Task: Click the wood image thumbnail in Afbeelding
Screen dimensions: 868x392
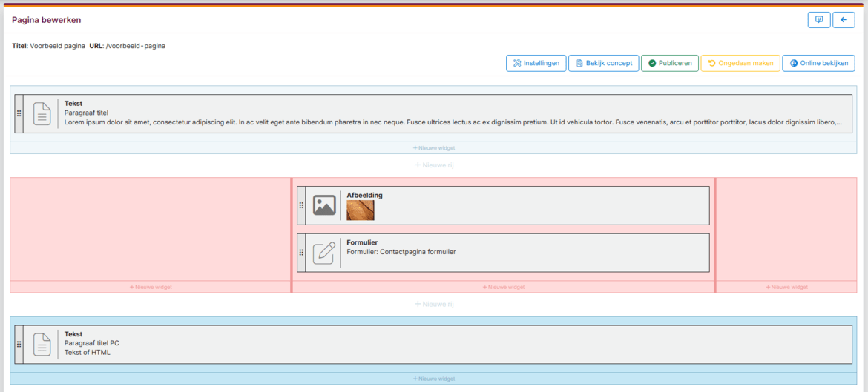Action: [361, 210]
